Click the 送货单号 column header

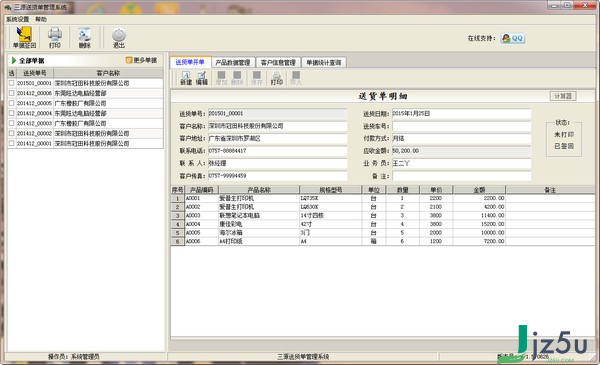pyautogui.click(x=34, y=73)
